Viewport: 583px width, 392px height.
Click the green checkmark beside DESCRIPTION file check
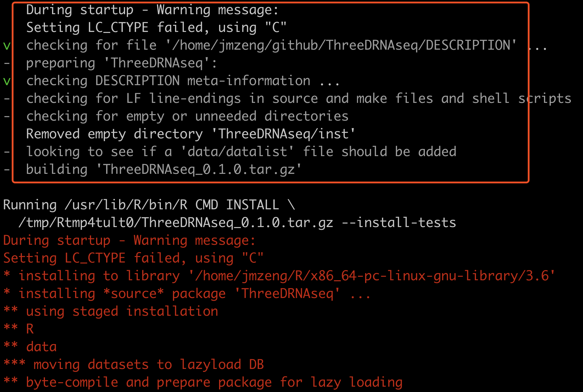(x=7, y=46)
